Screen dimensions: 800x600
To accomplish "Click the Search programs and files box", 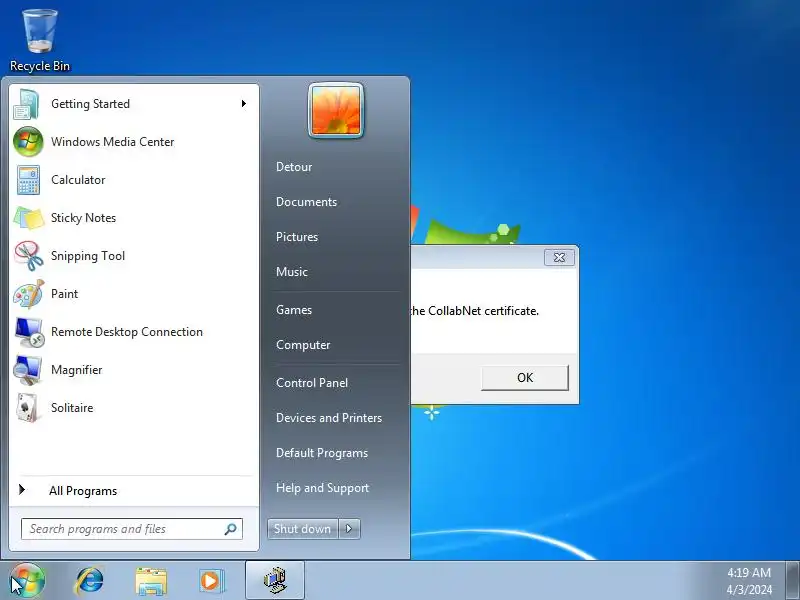I will click(x=132, y=529).
